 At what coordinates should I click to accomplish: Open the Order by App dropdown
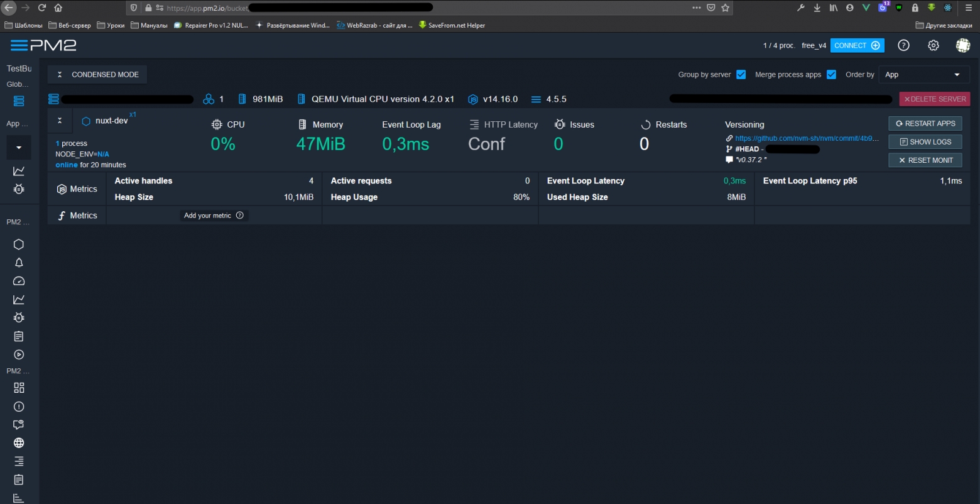pyautogui.click(x=923, y=75)
